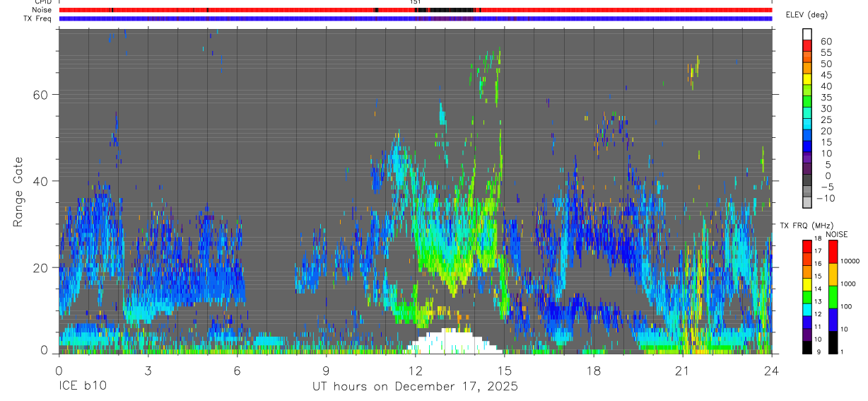The image size is (868, 401).
Task: Click the x-axis hour label '18'
Action: pyautogui.click(x=593, y=371)
